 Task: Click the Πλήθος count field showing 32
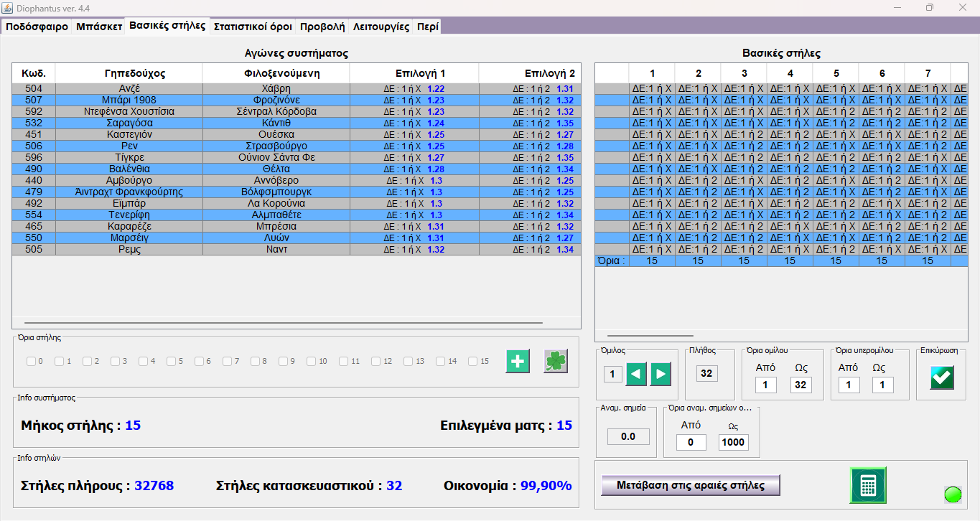coord(706,373)
